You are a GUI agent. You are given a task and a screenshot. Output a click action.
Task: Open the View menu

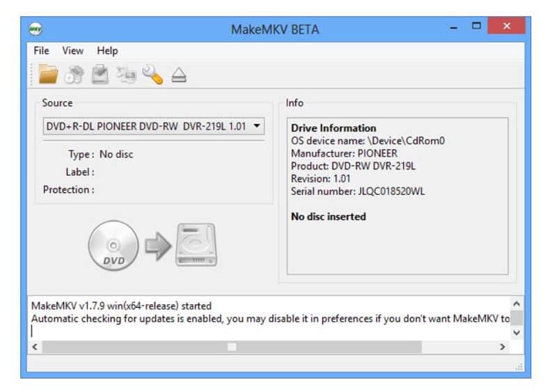tap(73, 50)
